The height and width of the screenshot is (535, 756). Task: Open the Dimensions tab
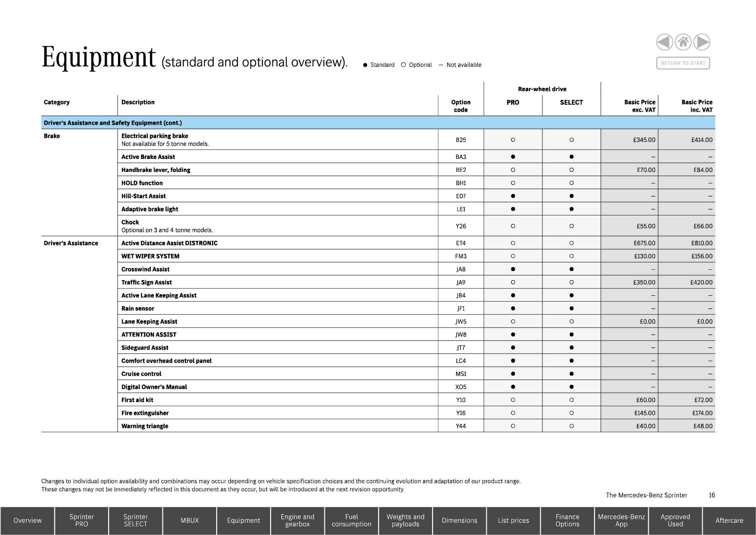coord(459,521)
